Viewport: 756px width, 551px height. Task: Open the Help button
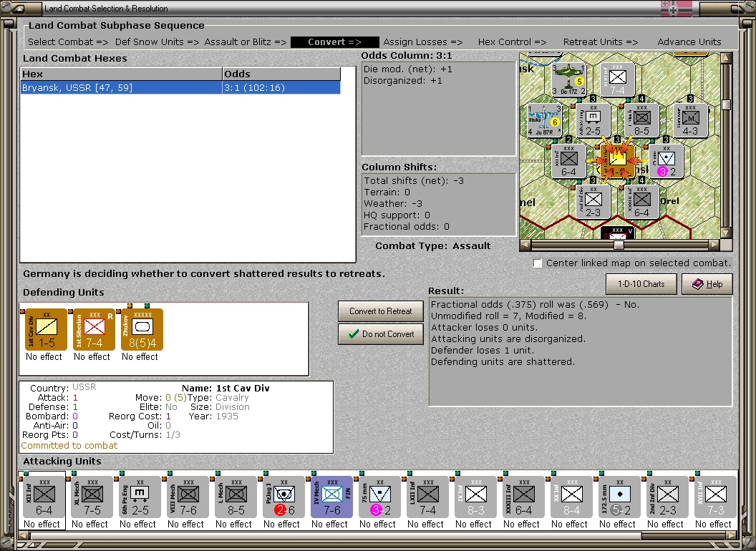click(x=707, y=284)
